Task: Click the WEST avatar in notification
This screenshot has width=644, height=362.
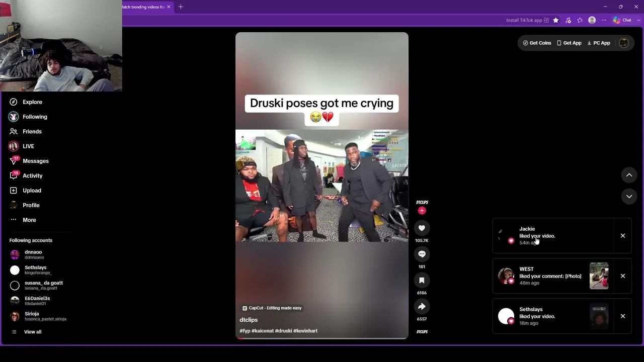Action: [x=506, y=276]
